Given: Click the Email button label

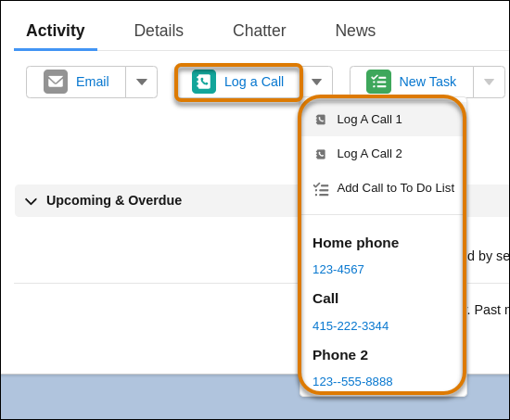Looking at the screenshot, I should tap(93, 82).
